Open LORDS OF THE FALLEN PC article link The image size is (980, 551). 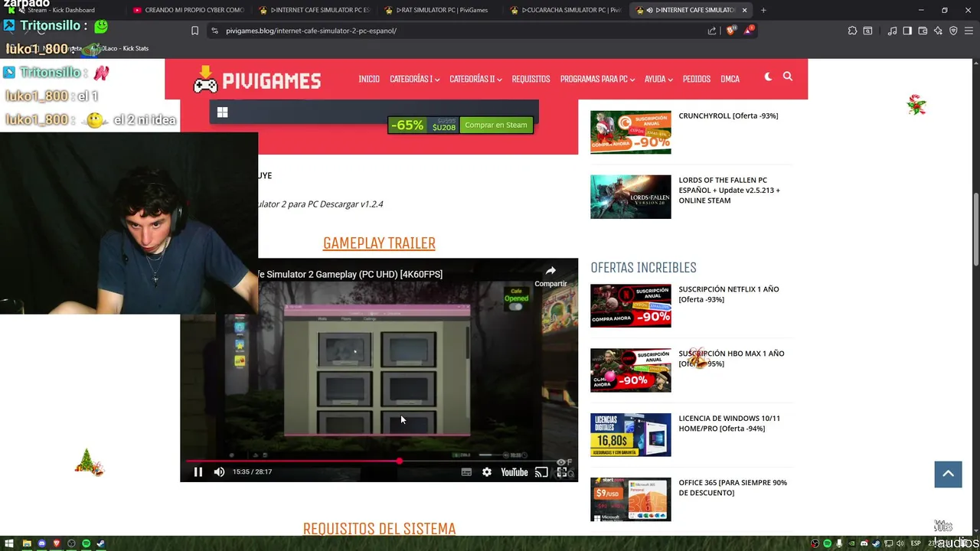pyautogui.click(x=730, y=191)
